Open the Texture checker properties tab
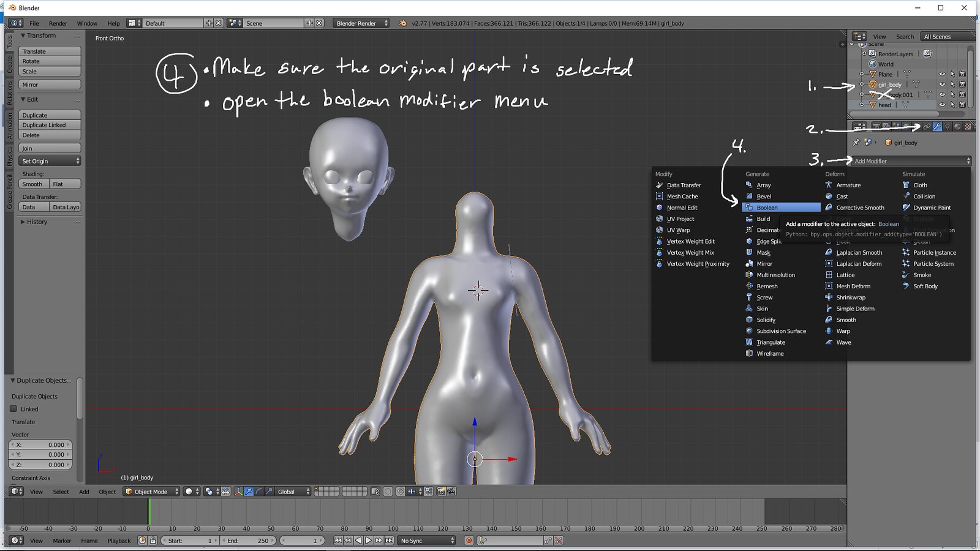 [x=968, y=127]
